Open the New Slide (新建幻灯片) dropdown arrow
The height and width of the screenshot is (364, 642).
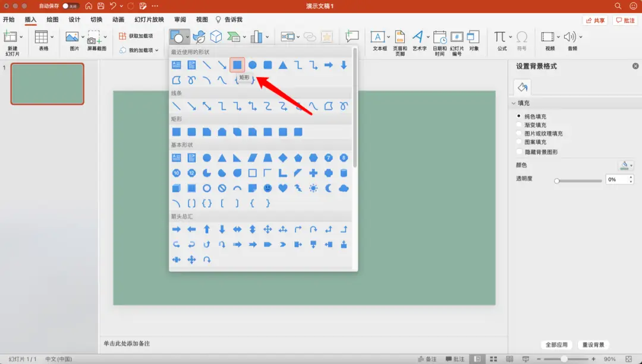click(x=21, y=37)
